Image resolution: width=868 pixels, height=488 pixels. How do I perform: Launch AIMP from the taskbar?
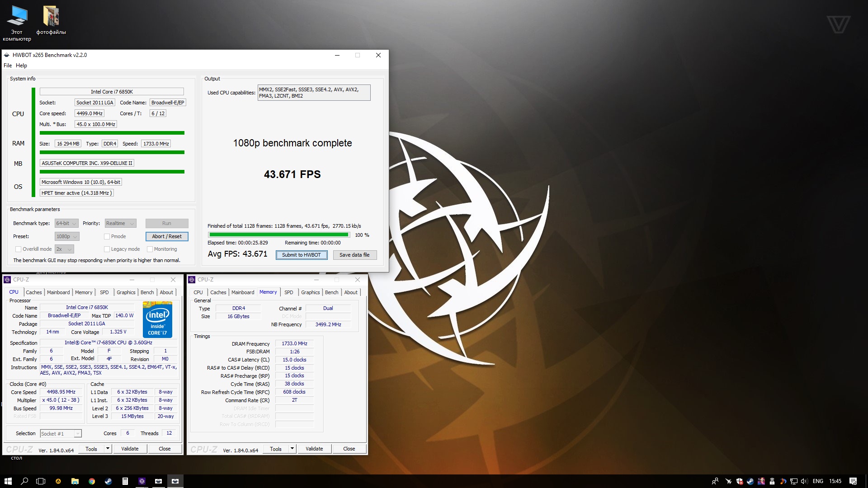(x=58, y=481)
